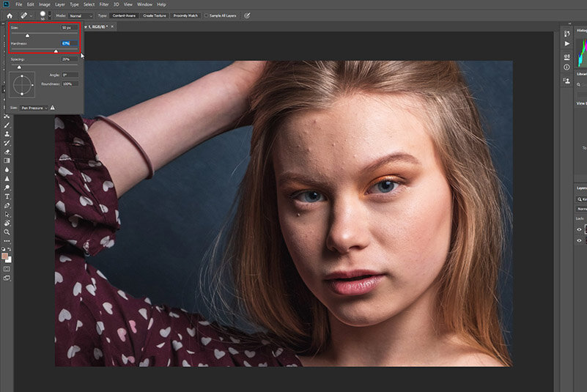Select the Hand tool
Viewport: 587px width, 392px height.
click(7, 223)
